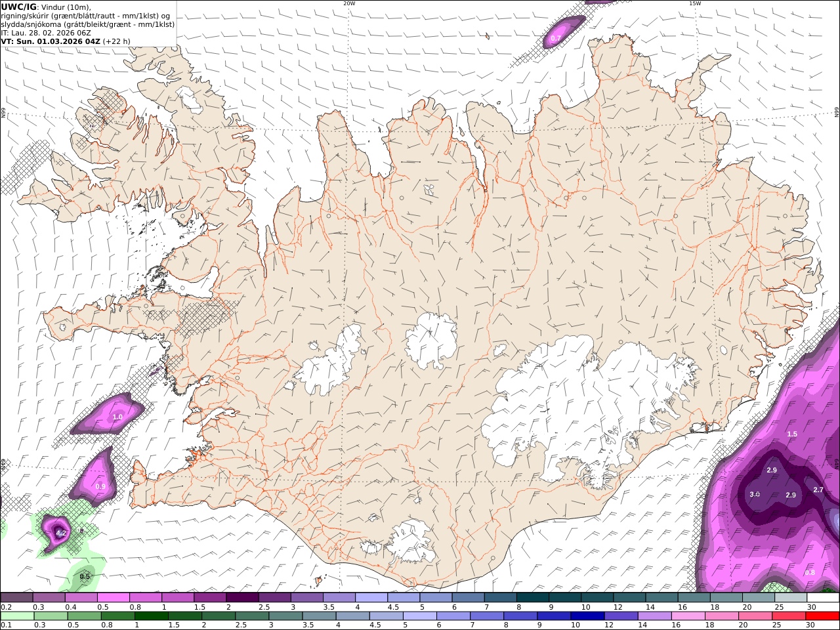Screen dimensions: 840x630
Task: Pick the bright red swatch at 30 in lower legend
Action: [x=822, y=616]
